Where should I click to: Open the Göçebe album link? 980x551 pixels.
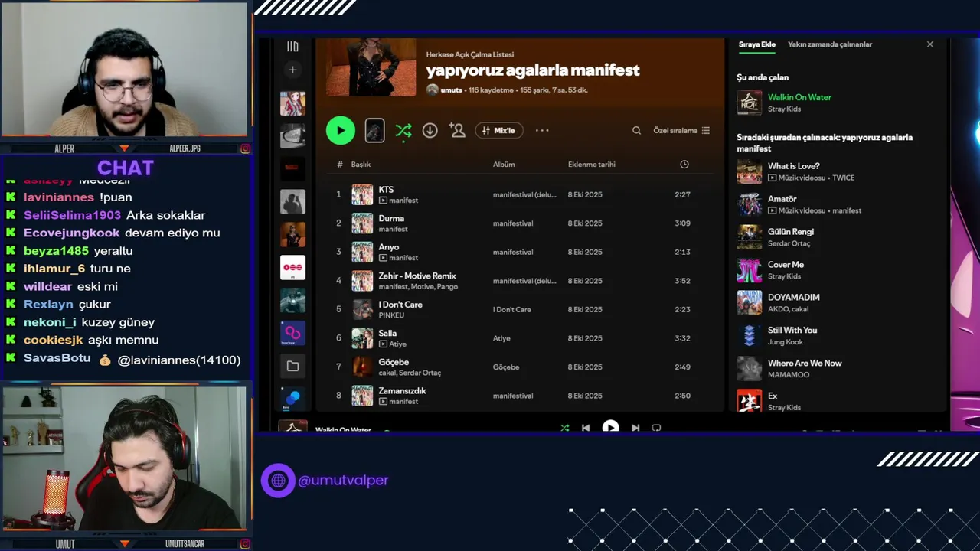coord(506,367)
